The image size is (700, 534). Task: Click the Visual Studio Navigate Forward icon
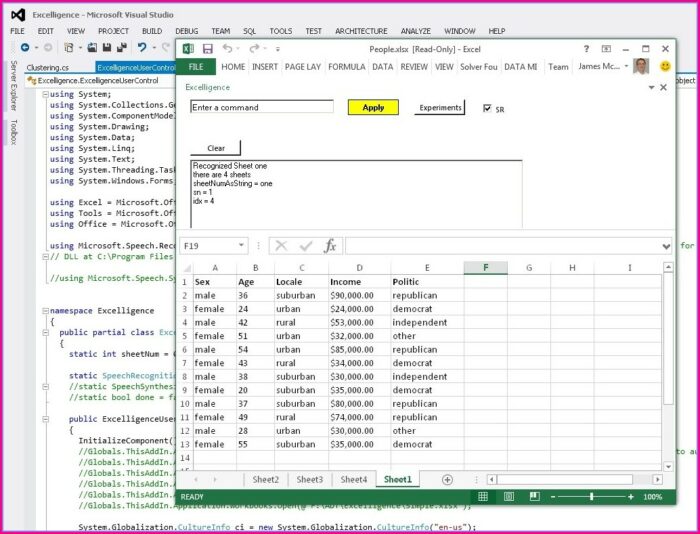pos(48,47)
